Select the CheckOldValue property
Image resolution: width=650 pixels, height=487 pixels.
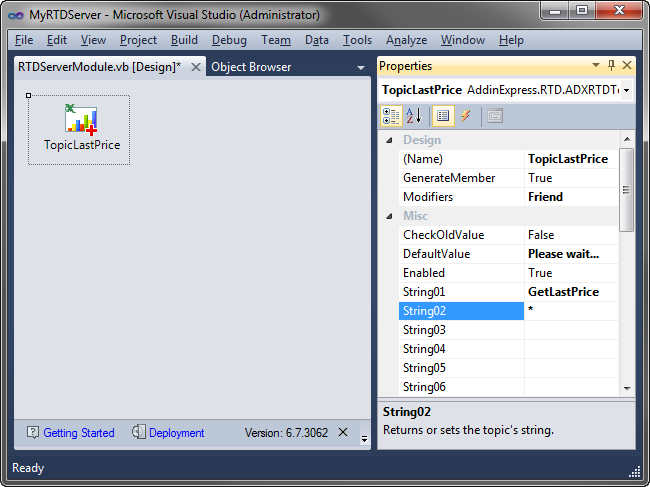tap(461, 235)
